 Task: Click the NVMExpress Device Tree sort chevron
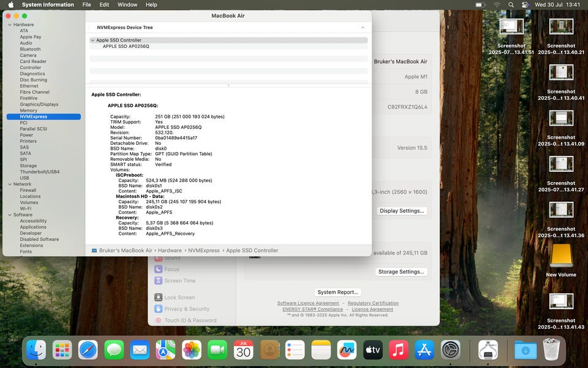[363, 28]
